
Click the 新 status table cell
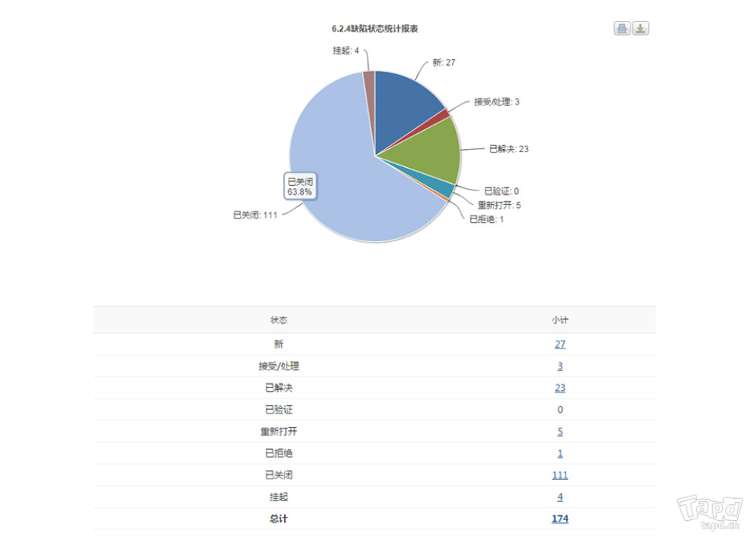279,344
